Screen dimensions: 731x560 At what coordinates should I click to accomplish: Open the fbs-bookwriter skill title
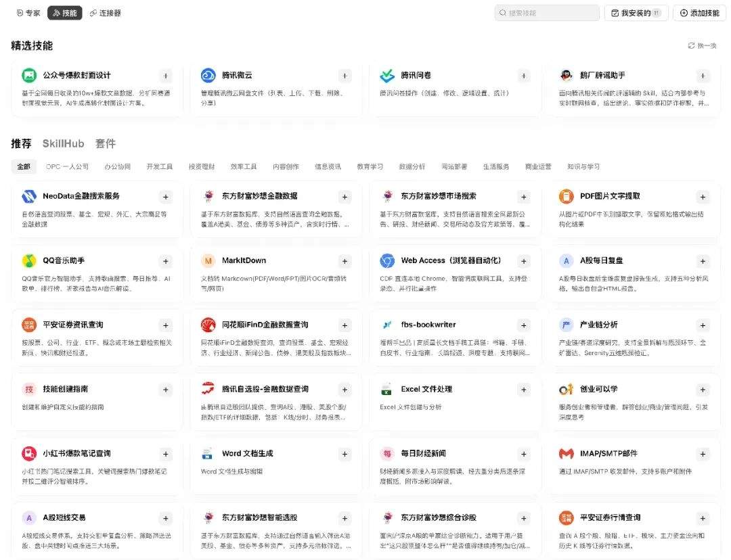pyautogui.click(x=428, y=325)
